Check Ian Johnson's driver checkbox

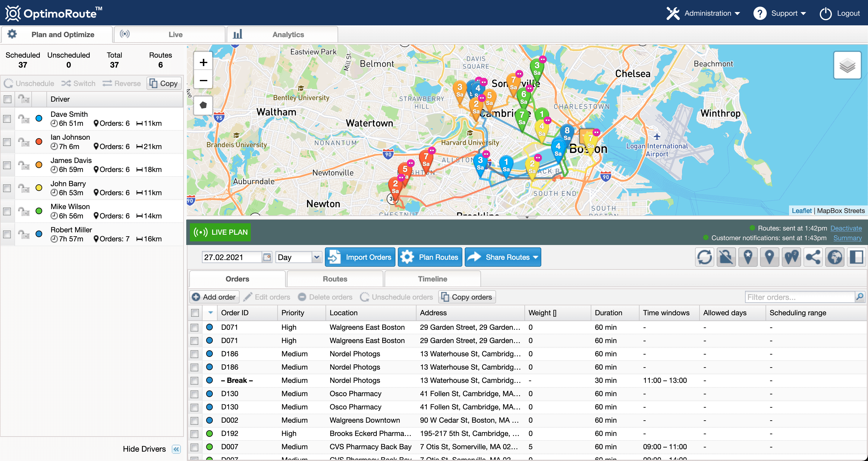click(7, 141)
